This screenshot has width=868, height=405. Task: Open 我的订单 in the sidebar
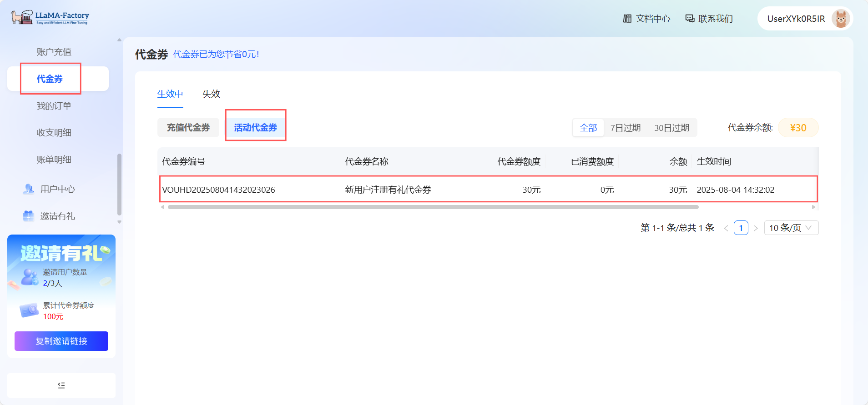click(54, 106)
